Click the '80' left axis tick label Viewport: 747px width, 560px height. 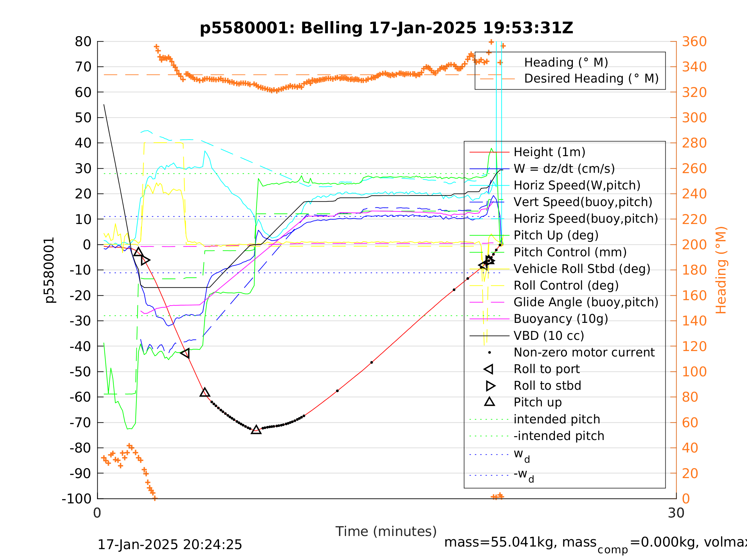[83, 42]
